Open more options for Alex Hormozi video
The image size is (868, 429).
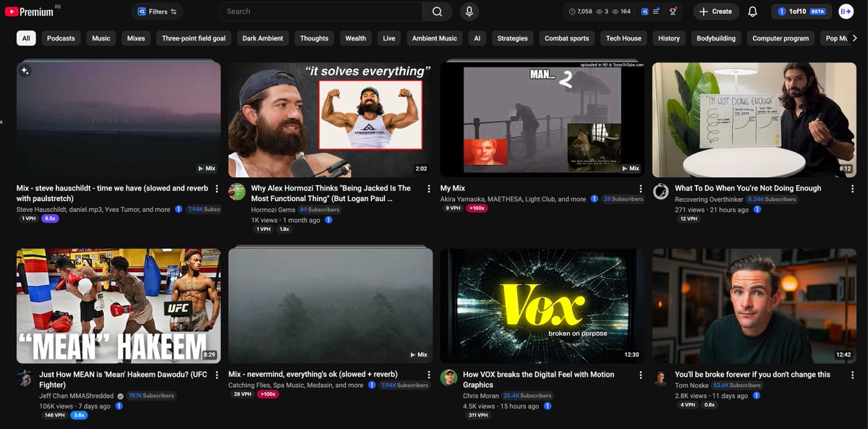pyautogui.click(x=428, y=189)
